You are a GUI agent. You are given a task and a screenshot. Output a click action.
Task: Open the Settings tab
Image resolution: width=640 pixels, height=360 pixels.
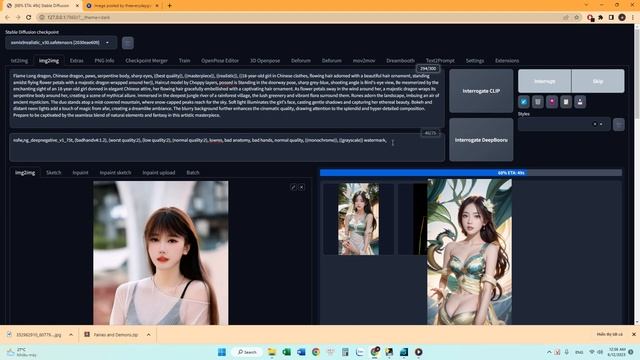(x=475, y=60)
